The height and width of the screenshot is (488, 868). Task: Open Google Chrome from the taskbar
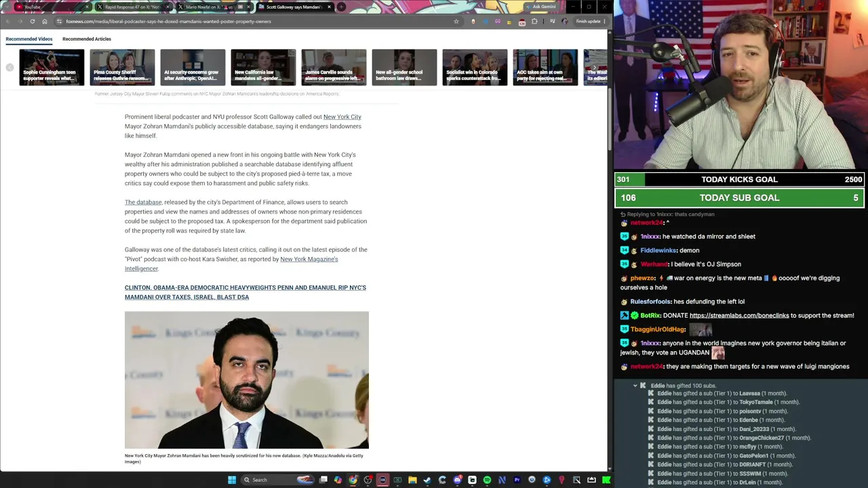(x=353, y=480)
